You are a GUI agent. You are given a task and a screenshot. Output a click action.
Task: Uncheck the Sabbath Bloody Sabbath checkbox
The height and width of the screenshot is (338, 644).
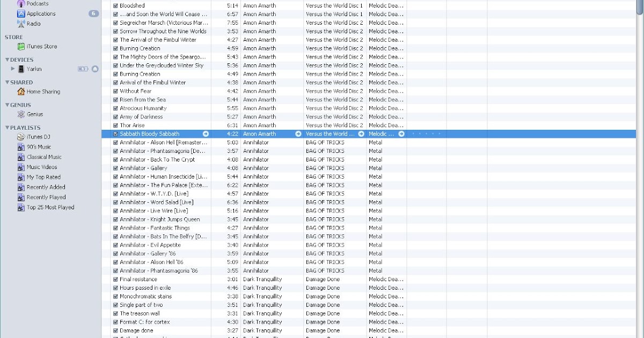(115, 134)
